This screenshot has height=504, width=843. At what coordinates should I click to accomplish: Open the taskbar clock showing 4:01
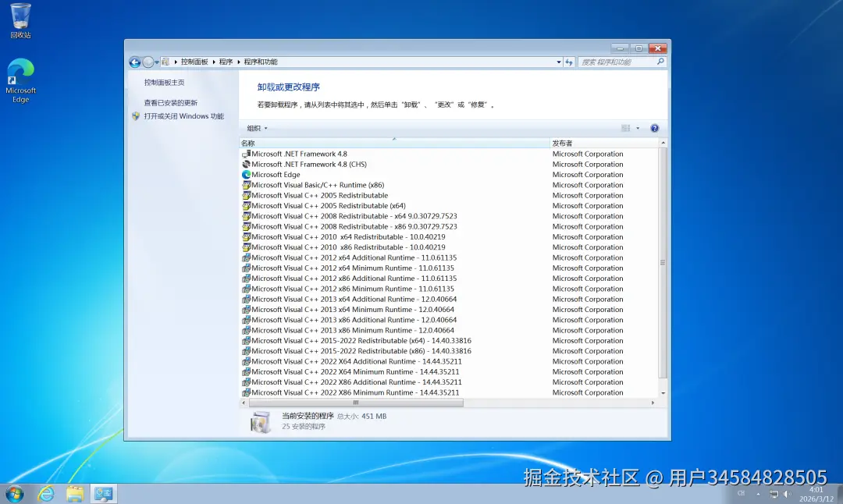click(x=816, y=495)
